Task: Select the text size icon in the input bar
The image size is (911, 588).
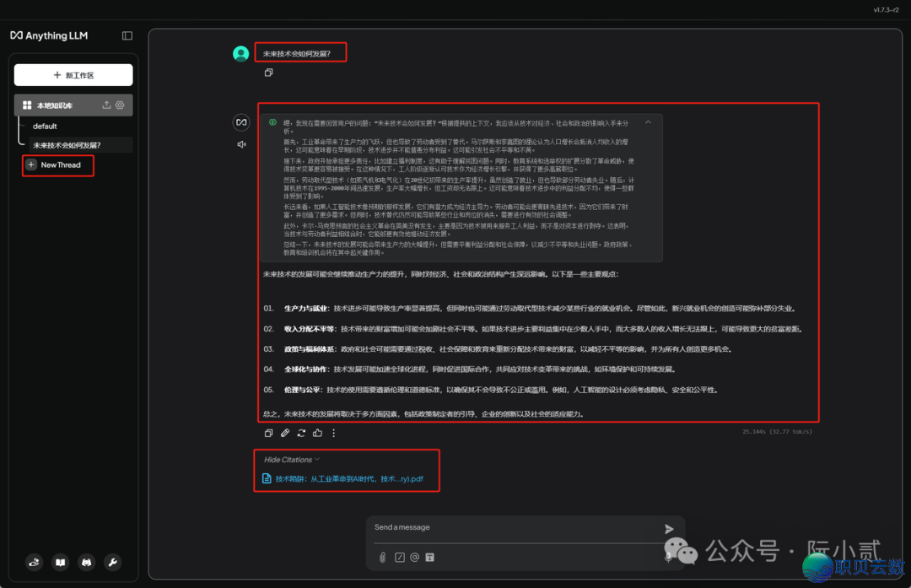Action: [429, 557]
